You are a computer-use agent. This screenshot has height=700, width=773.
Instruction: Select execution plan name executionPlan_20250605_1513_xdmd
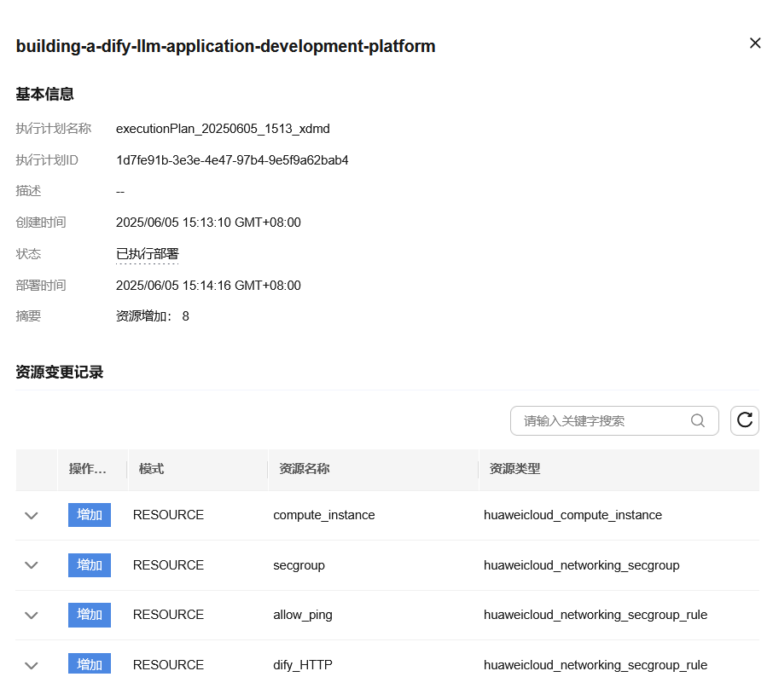223,129
